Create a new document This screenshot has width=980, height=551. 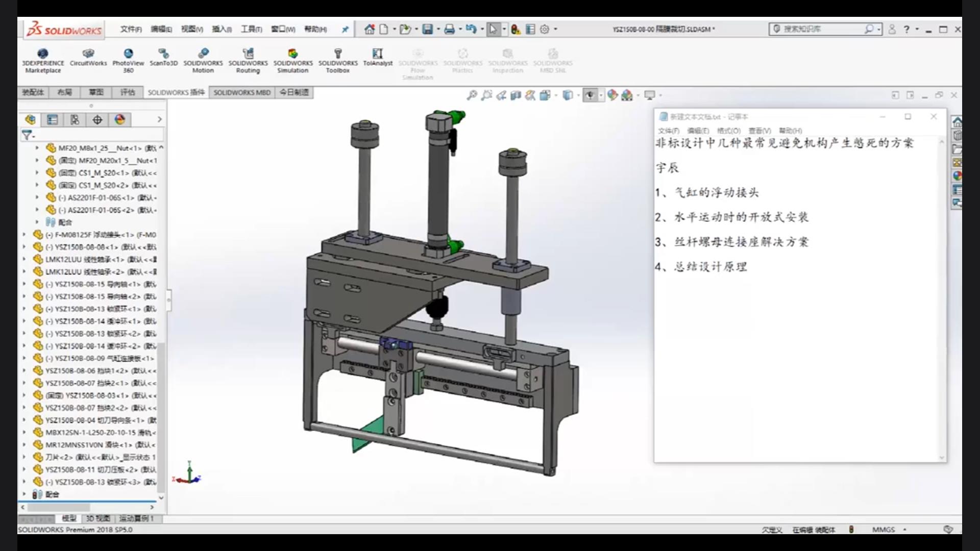384,29
